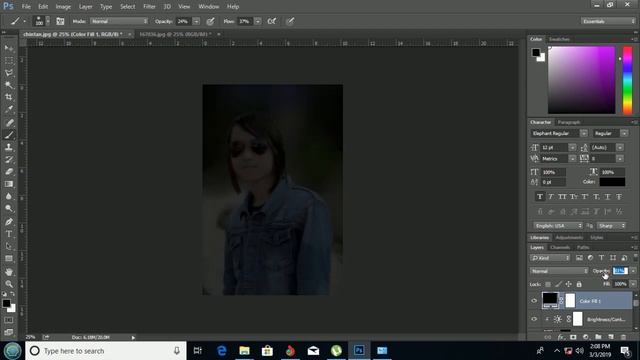
Task: Select the Horizontal Type tool
Action: [9, 234]
